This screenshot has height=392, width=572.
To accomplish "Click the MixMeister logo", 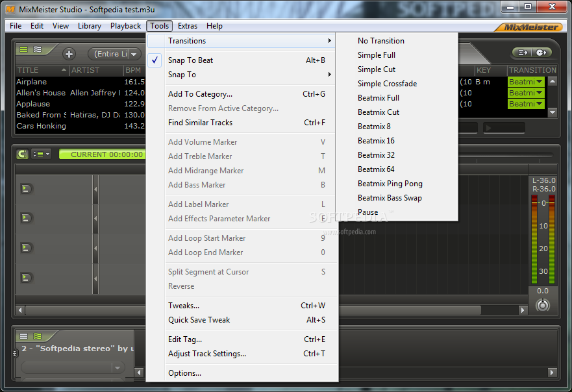I will point(530,27).
